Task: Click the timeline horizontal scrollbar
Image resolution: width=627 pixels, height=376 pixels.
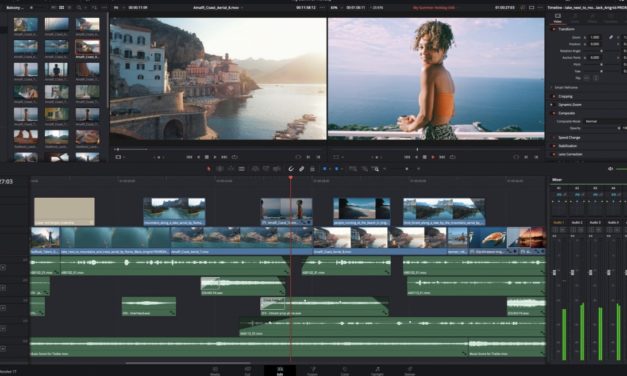Action: click(188, 363)
